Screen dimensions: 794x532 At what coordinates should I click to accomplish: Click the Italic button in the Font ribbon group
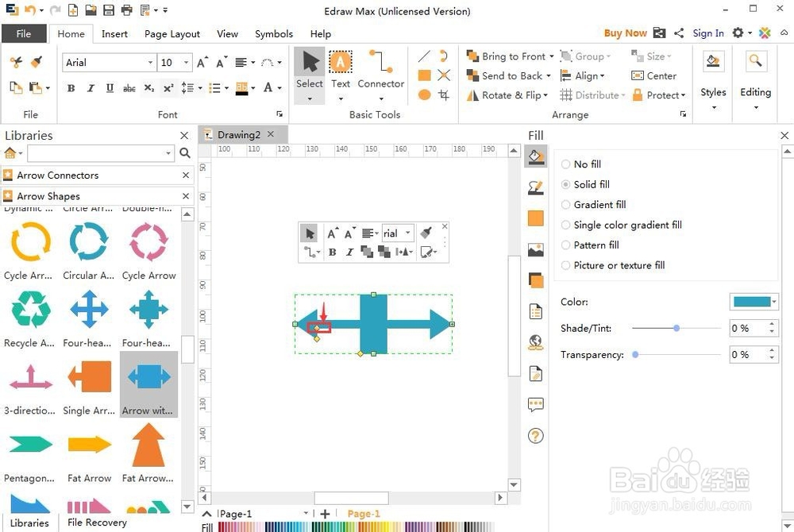91,88
